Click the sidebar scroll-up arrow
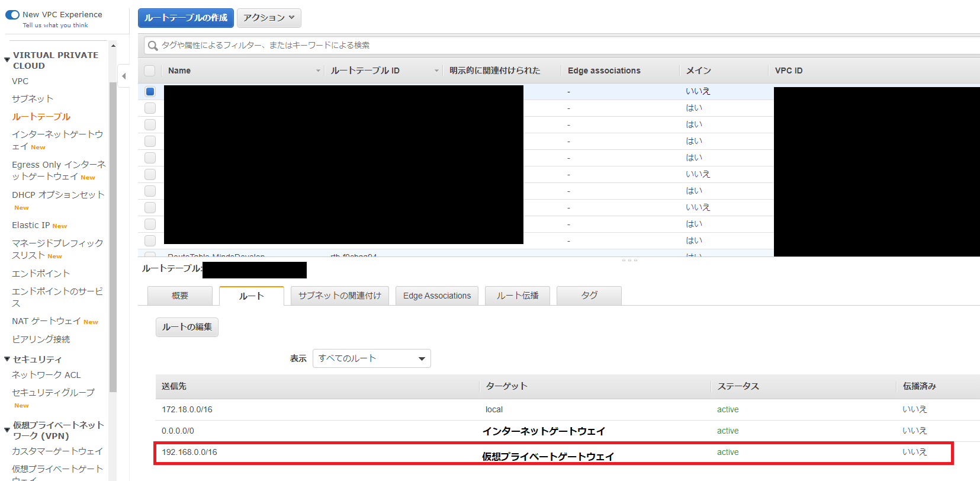The width and height of the screenshot is (980, 481). coord(113,46)
